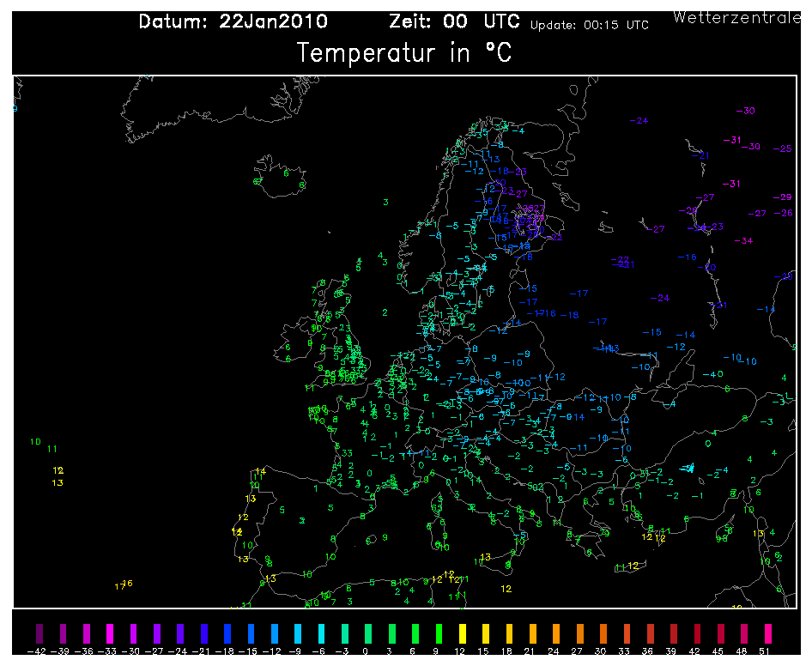Select the -12 light blue legend swatch
The height and width of the screenshot is (666, 812).
[x=274, y=634]
